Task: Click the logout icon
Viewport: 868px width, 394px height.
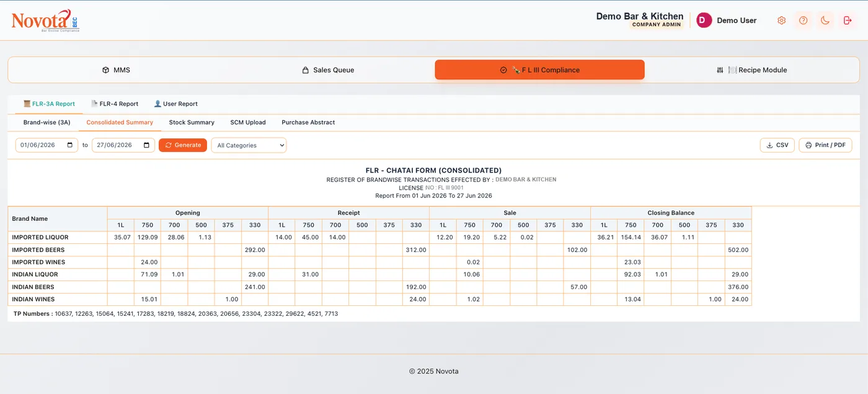Action: point(848,20)
